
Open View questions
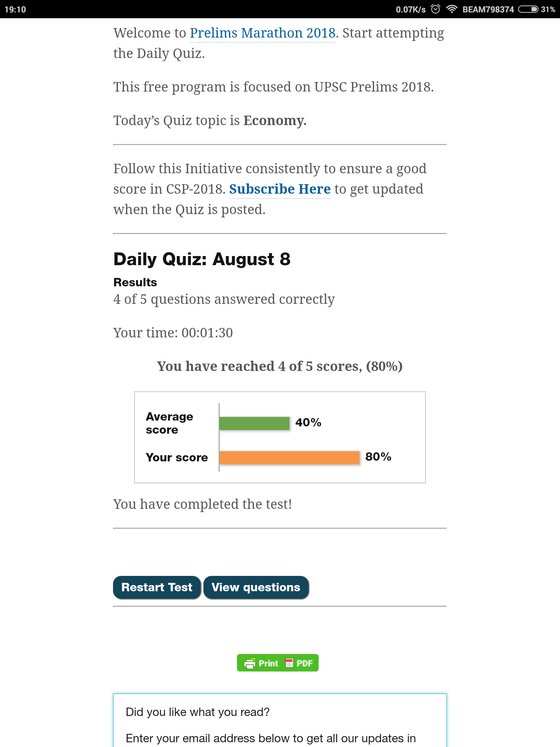pyautogui.click(x=256, y=587)
